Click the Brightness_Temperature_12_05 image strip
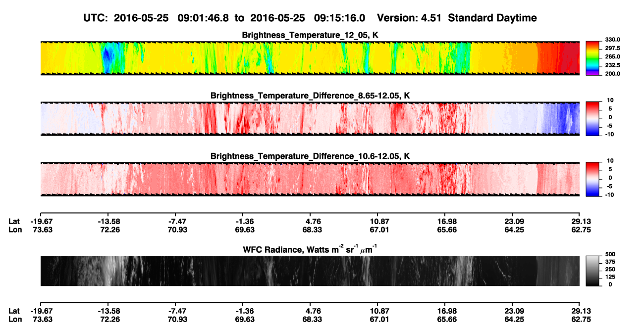 pos(310,58)
